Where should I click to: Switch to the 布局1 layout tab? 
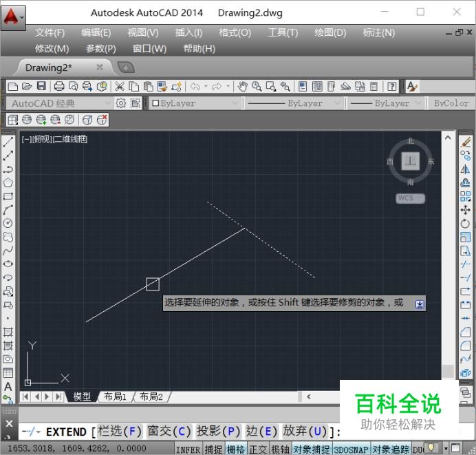(115, 396)
